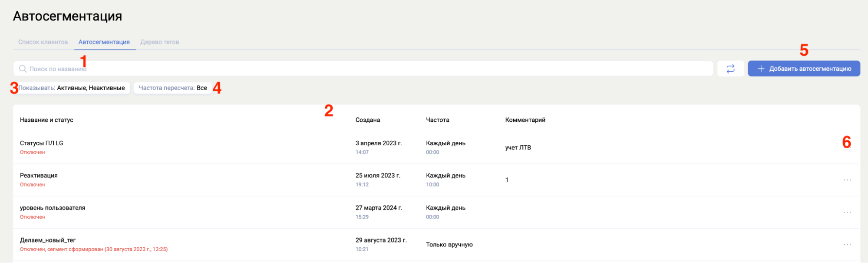Expand the Частота пересчета filter

[173, 88]
